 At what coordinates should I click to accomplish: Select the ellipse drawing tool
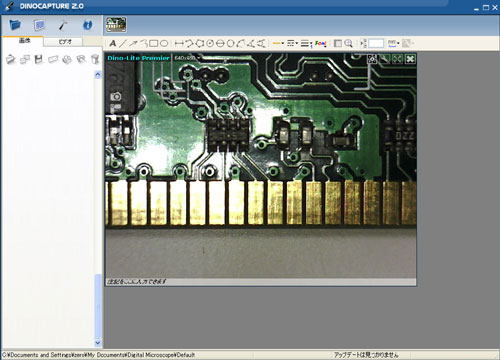[164, 43]
